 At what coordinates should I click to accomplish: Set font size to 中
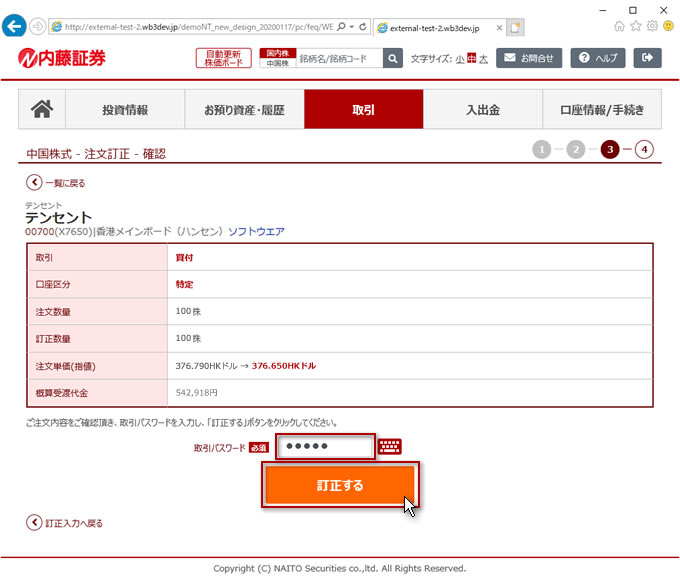coord(471,58)
